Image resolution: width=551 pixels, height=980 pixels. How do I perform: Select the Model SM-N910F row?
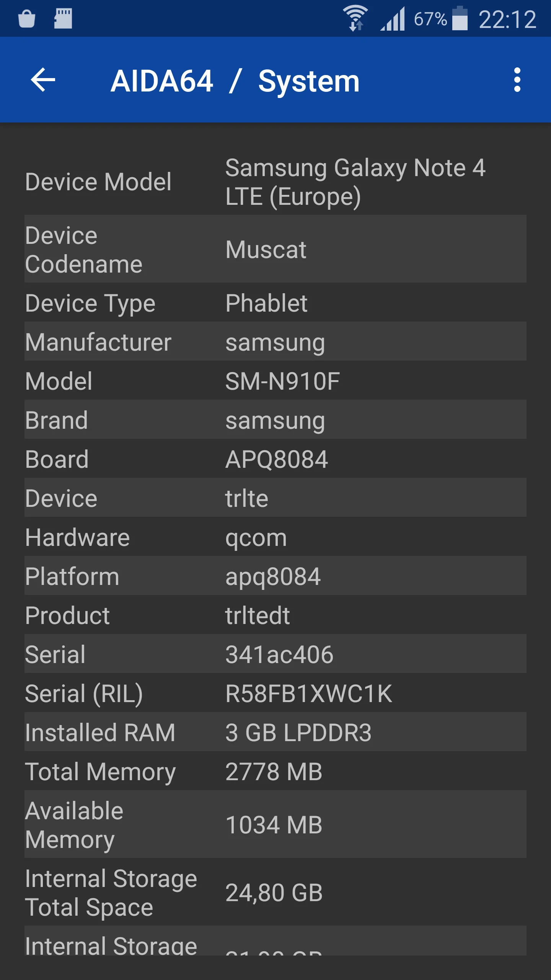275,381
